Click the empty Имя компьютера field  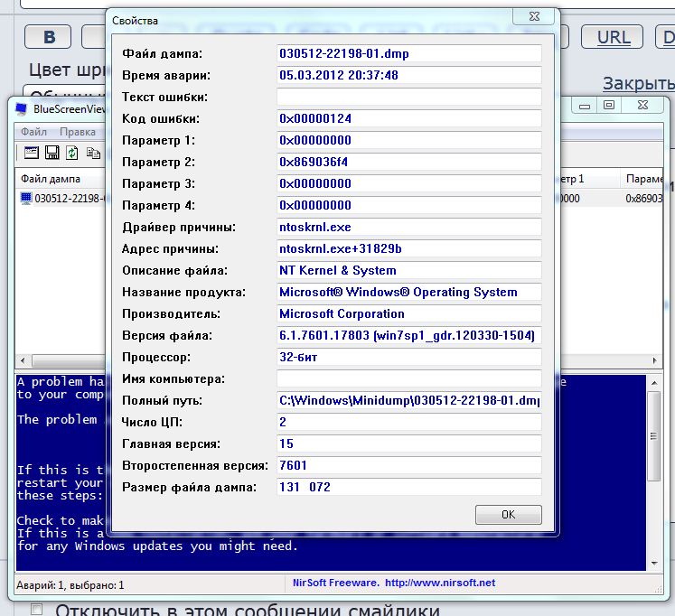click(409, 379)
